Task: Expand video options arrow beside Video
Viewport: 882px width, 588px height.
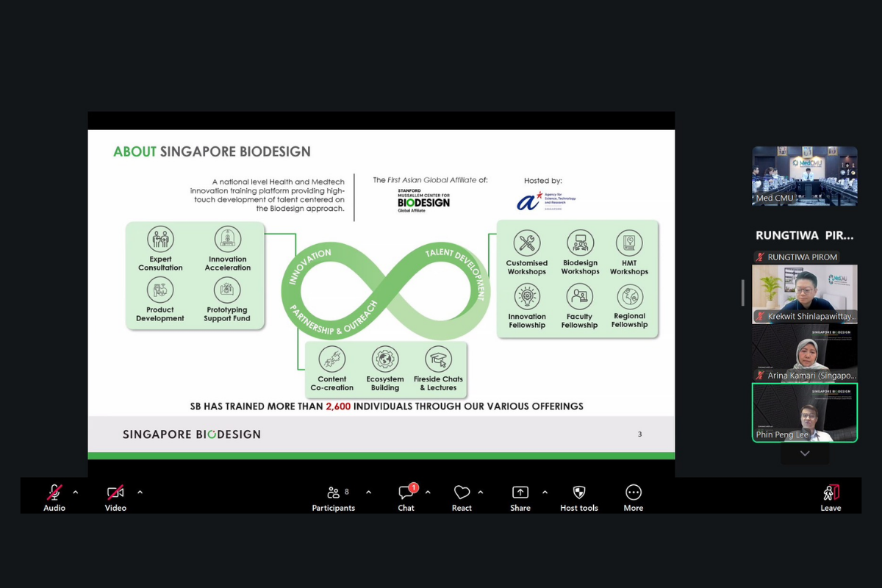Action: tap(140, 492)
